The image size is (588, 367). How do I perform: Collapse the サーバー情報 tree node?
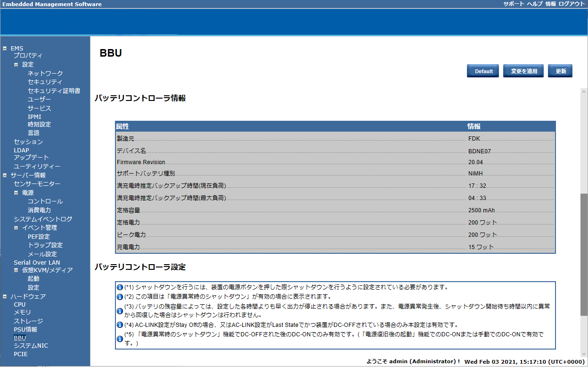click(x=5, y=175)
